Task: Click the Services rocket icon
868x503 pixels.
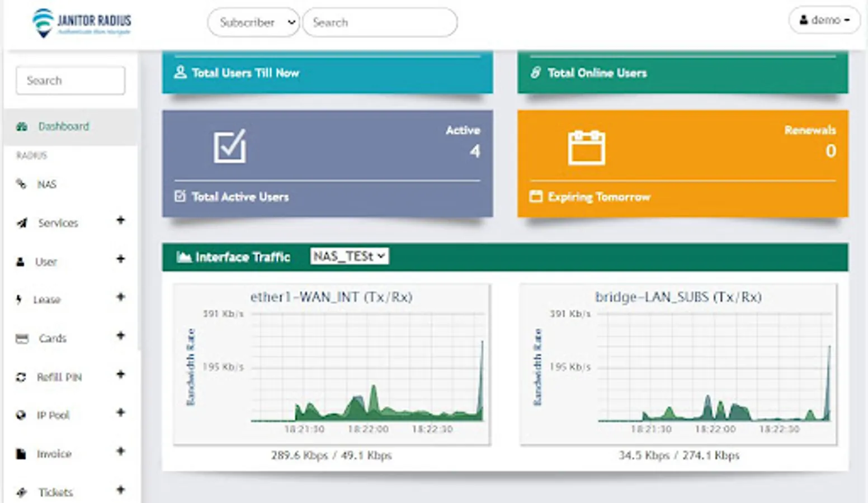Action: (x=22, y=223)
